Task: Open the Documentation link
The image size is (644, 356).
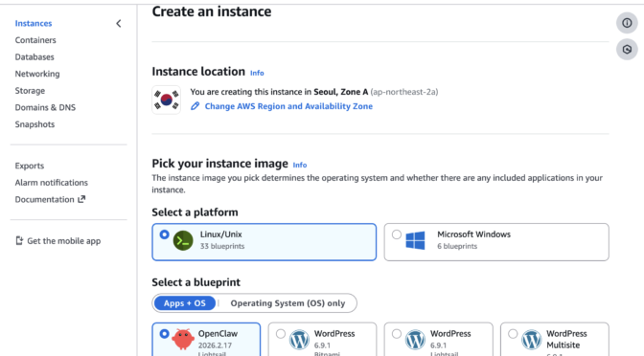Action: pos(45,199)
